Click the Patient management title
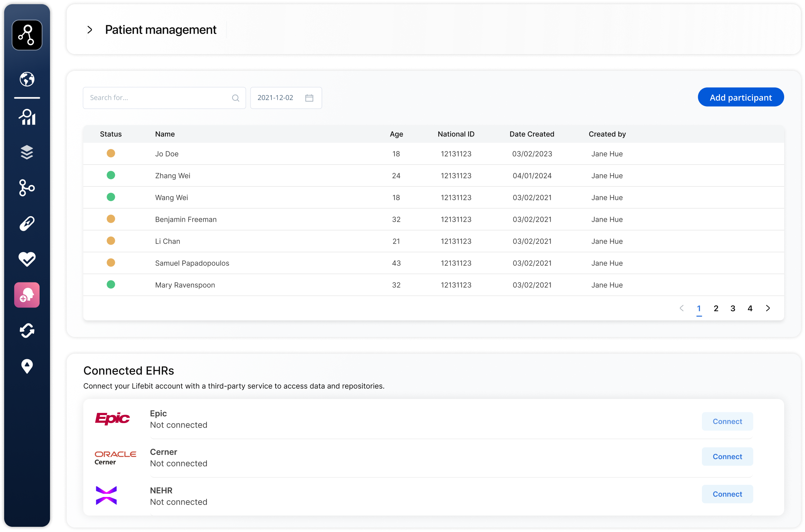Image resolution: width=805 pixels, height=532 pixels. 161,30
